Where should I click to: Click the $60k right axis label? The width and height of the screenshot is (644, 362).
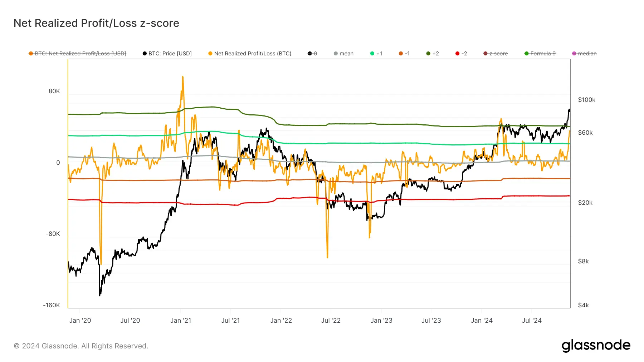coord(585,133)
